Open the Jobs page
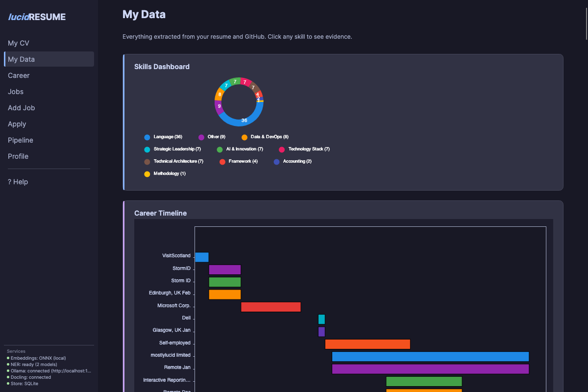The height and width of the screenshot is (392, 588). (x=49, y=92)
